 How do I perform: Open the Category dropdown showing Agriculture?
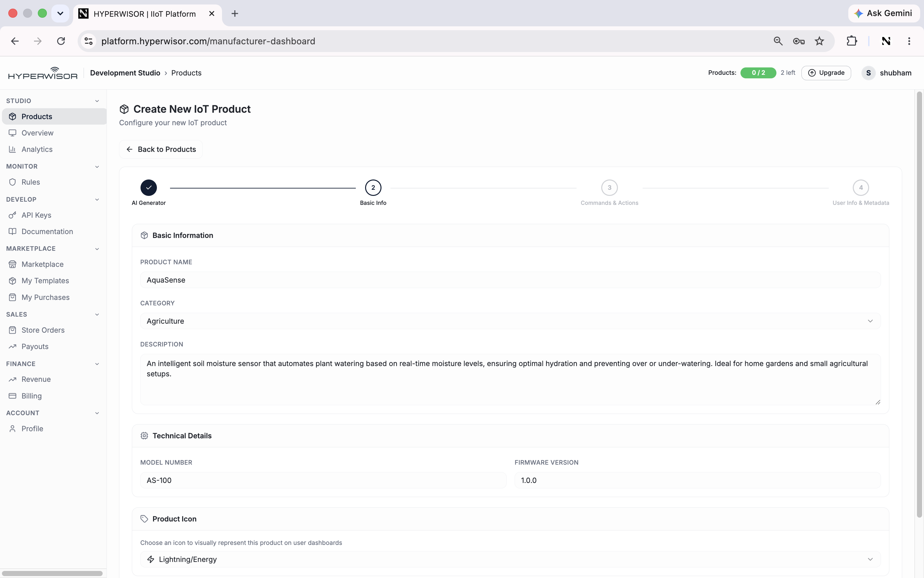click(510, 321)
